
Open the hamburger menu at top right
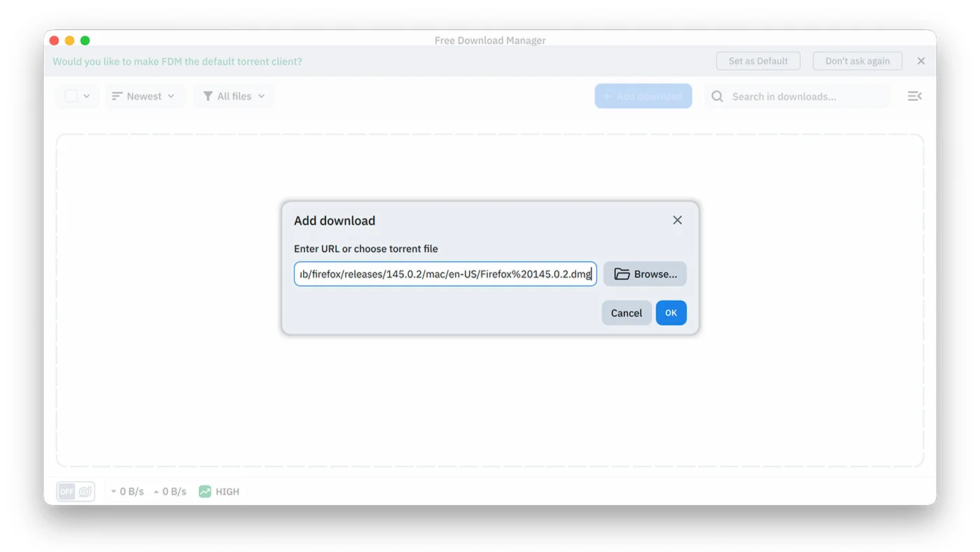(914, 96)
